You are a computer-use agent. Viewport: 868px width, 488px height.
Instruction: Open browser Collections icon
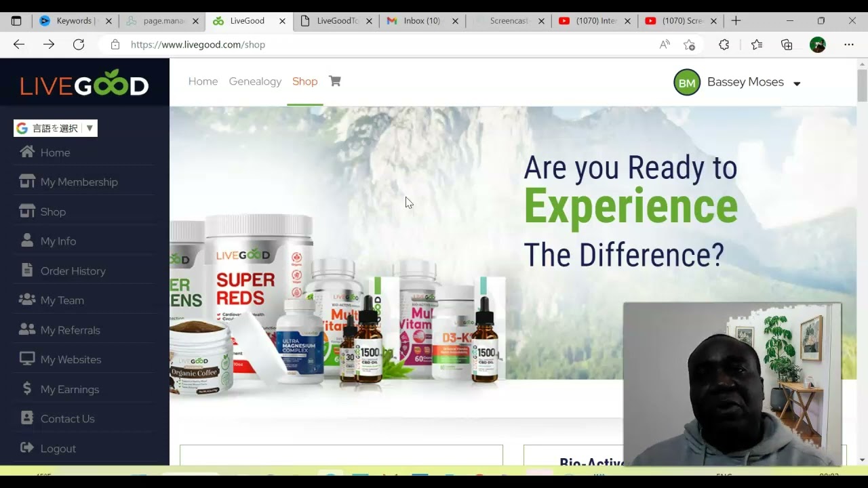787,45
